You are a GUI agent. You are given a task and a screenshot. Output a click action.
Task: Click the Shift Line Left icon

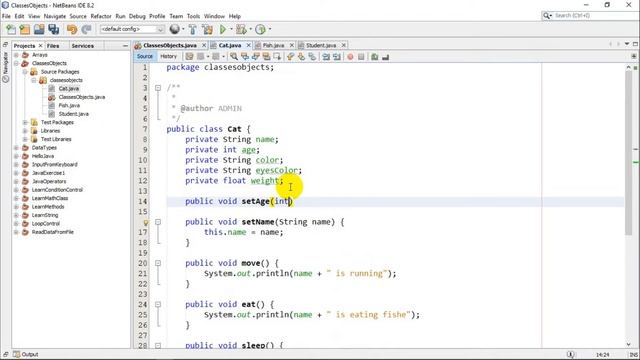coord(326,57)
